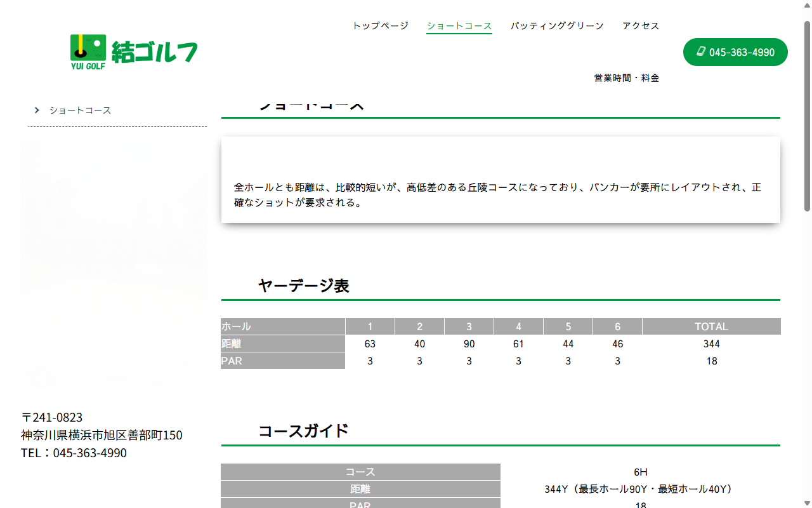812x508 pixels.
Task: Click the Yui Golf logo
Action: click(x=134, y=51)
